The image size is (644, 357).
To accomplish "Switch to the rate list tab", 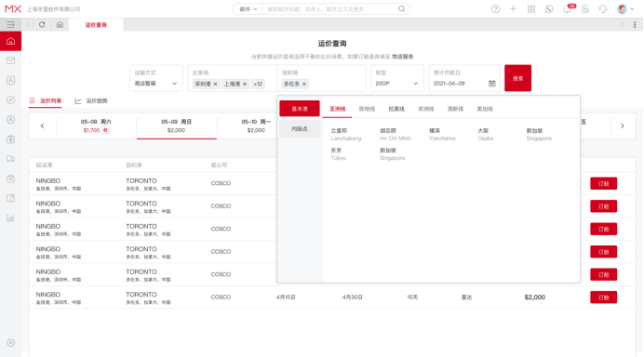I will click(46, 100).
